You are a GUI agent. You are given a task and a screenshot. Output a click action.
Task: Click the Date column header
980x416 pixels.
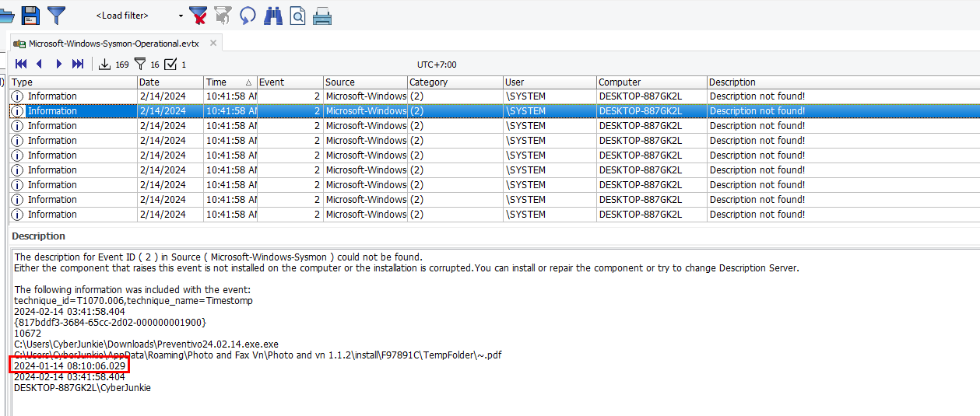[x=170, y=82]
